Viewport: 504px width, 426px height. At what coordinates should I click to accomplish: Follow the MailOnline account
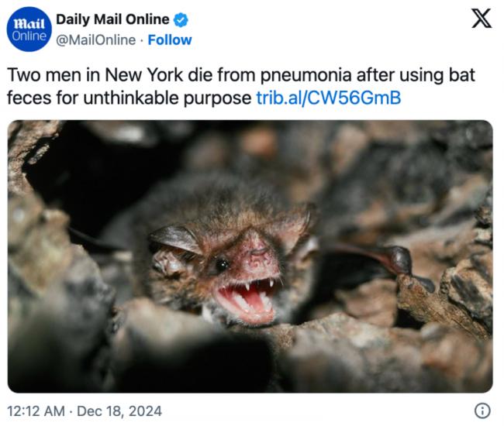(x=170, y=40)
